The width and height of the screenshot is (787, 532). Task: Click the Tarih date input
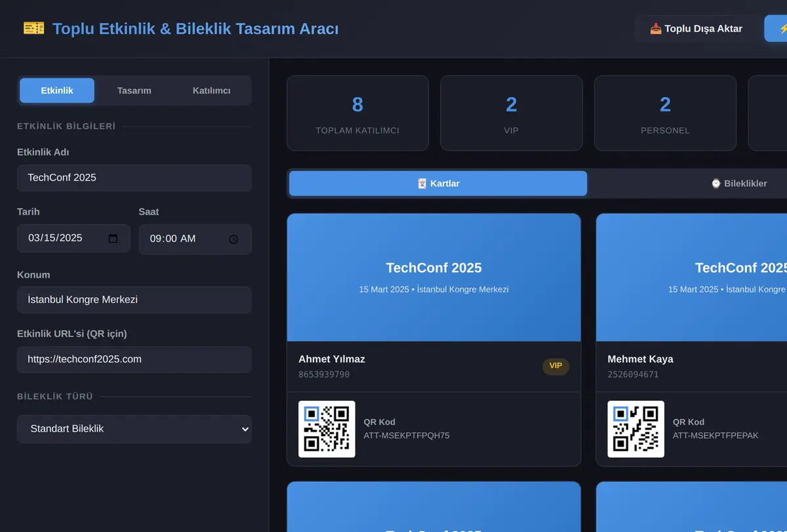(73, 239)
